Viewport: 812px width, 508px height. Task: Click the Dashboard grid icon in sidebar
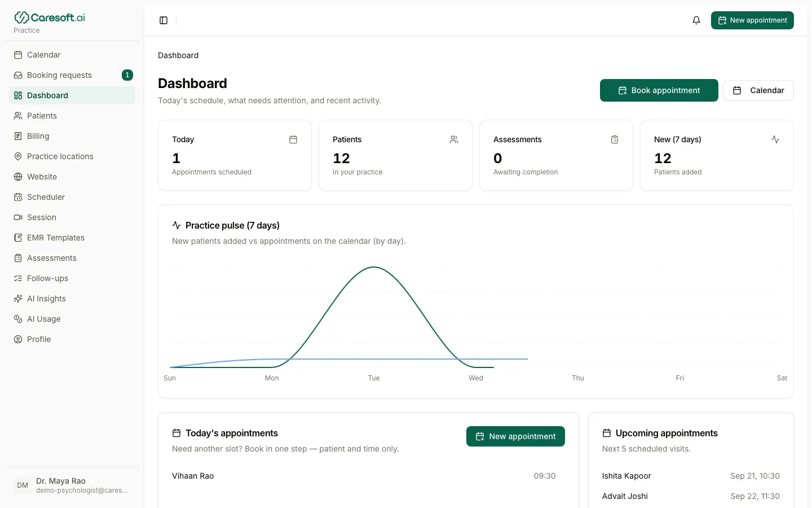(18, 95)
